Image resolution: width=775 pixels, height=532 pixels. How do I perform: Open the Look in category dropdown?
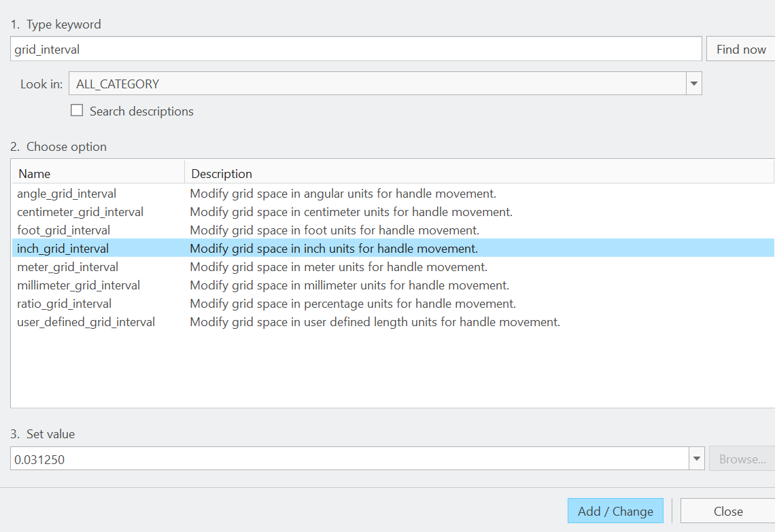pyautogui.click(x=693, y=83)
